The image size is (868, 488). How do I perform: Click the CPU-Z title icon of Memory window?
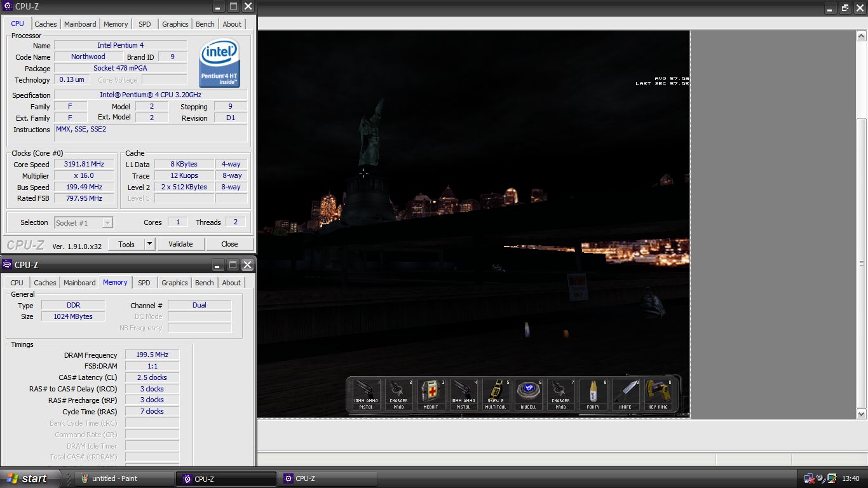click(8, 265)
